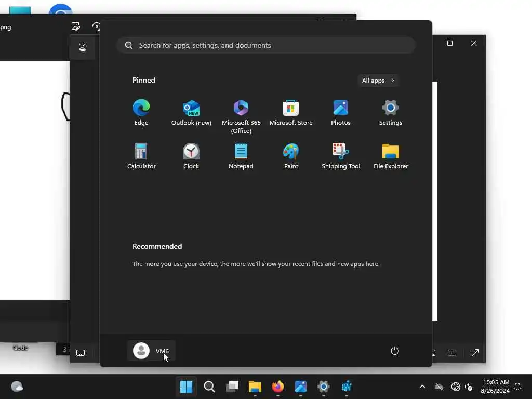The width and height of the screenshot is (532, 399).
Task: Open Notepad from pinned apps
Action: 241,156
